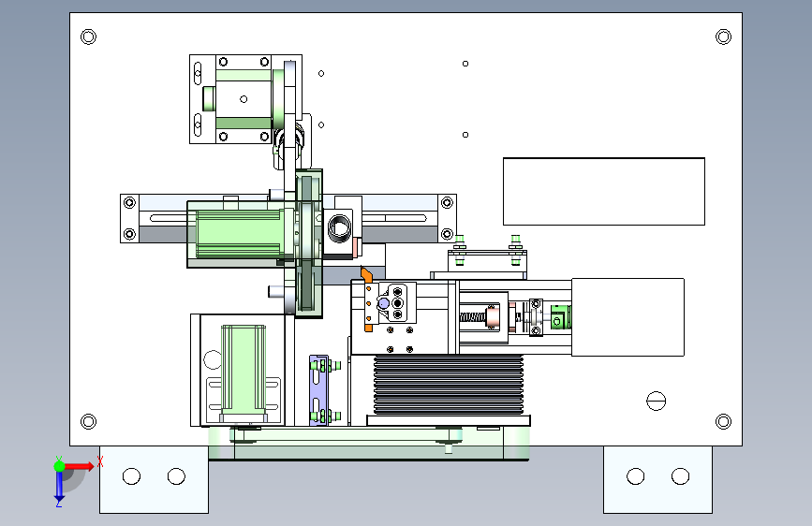Select the black bellows cover

point(449,385)
